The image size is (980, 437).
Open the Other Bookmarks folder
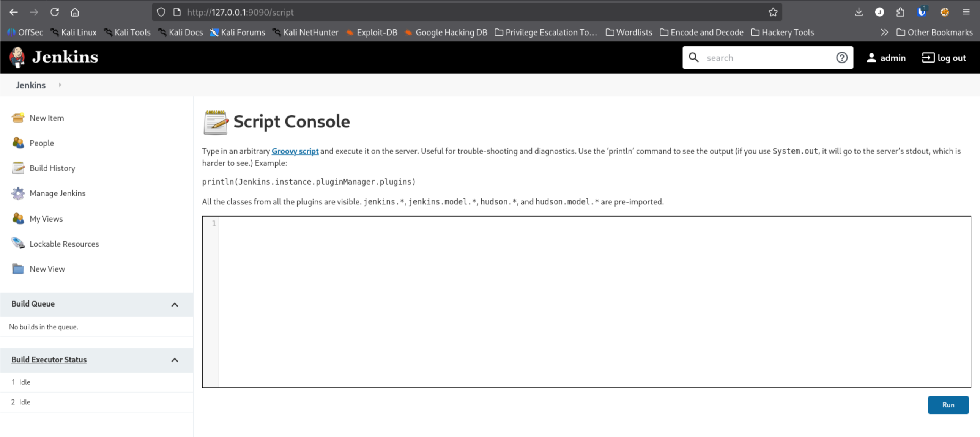tap(935, 32)
